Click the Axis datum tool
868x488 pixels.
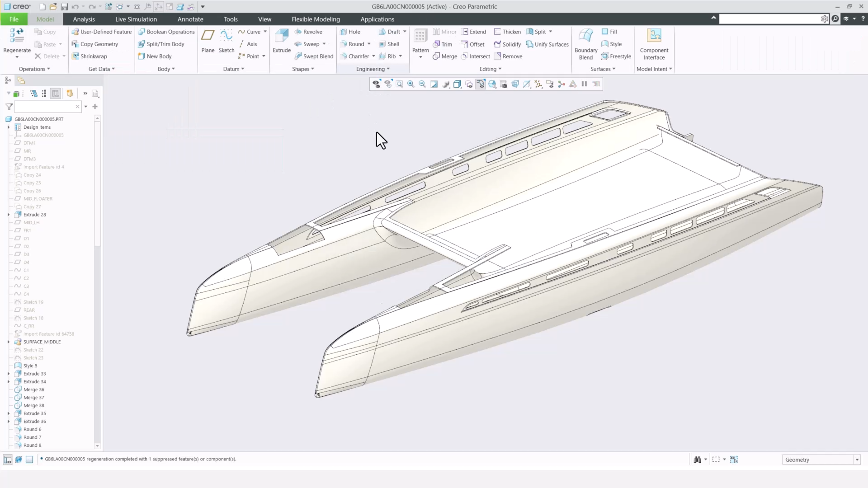[248, 44]
